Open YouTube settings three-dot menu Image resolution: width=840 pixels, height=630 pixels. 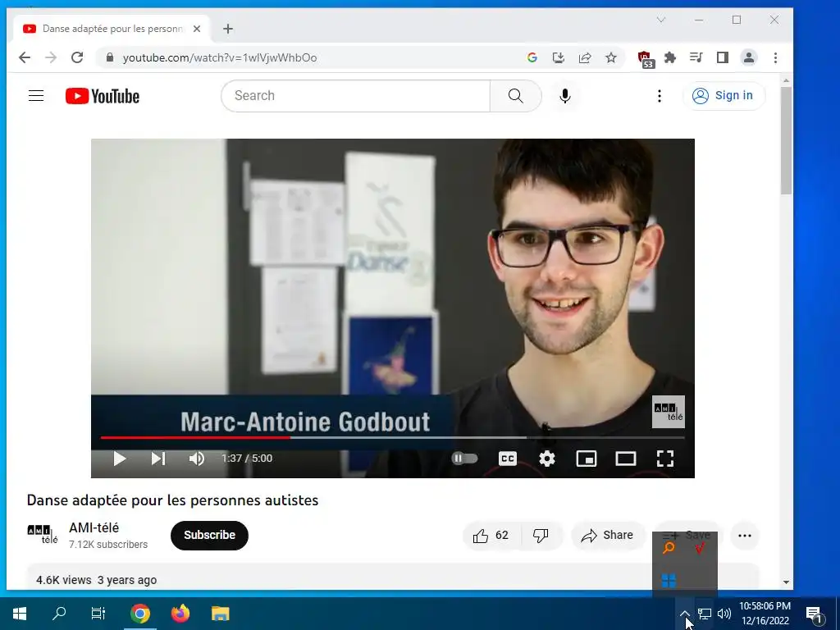click(x=660, y=96)
